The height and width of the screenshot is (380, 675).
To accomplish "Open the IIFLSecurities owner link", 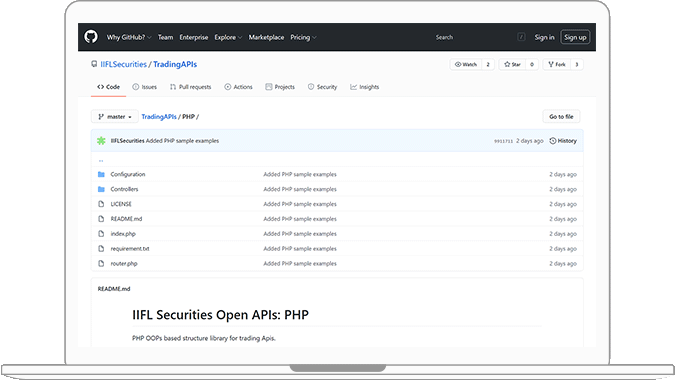I will (124, 64).
